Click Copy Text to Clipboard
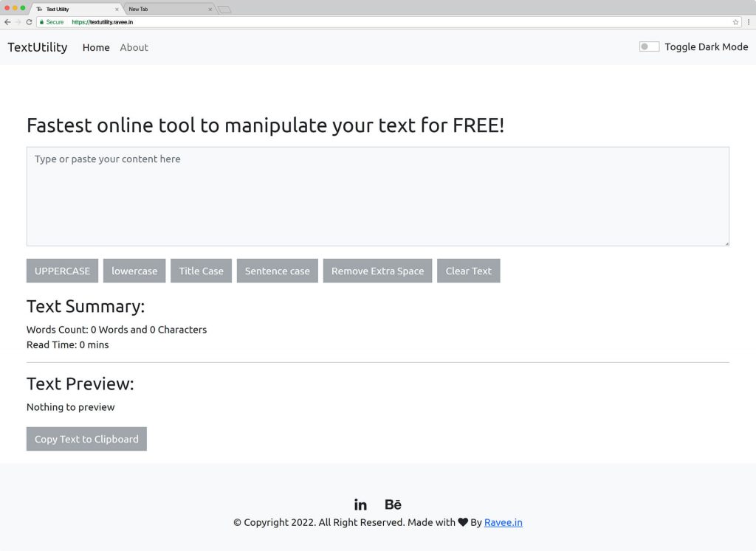756x551 pixels. point(86,439)
